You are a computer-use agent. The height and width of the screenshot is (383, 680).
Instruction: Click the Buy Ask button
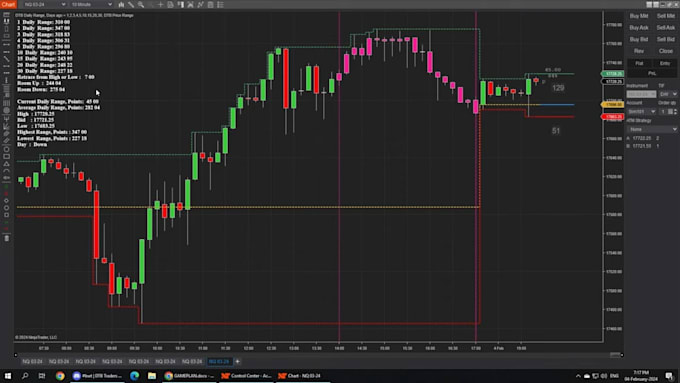[x=639, y=28]
